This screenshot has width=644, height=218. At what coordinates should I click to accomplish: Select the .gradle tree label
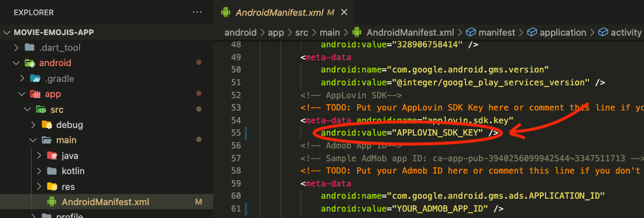pyautogui.click(x=60, y=79)
